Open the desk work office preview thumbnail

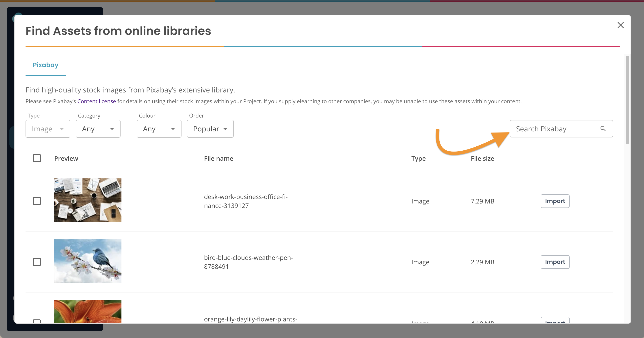(88, 200)
